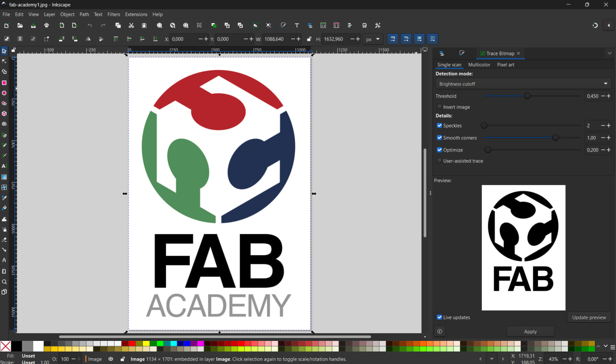
Task: Increase Threshold value with plus button
Action: point(609,96)
